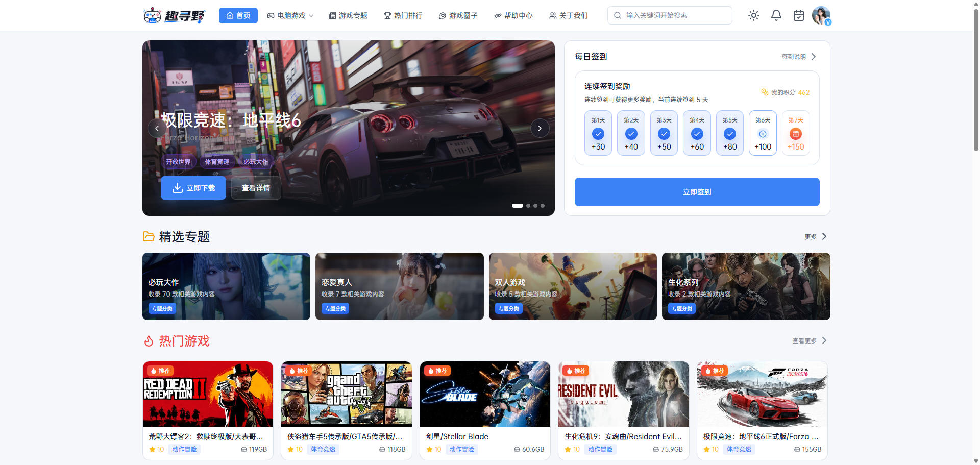Open Stellar Blade game cover

(485, 394)
